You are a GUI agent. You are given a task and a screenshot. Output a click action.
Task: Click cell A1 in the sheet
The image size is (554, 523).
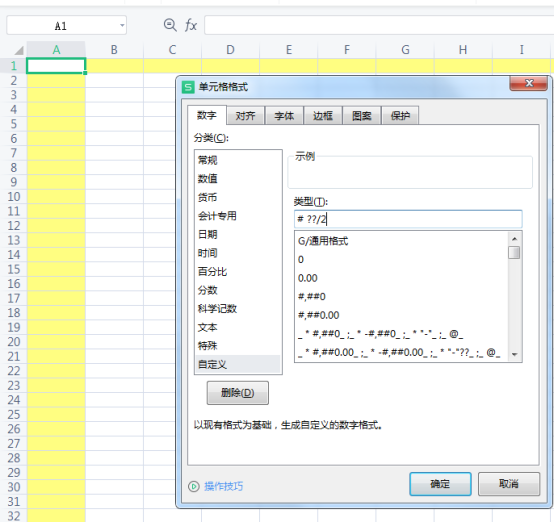[56, 66]
